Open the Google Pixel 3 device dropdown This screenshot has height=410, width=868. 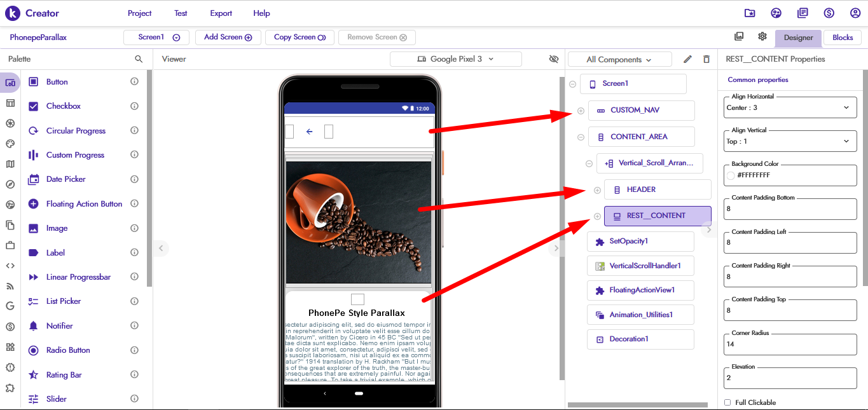[455, 59]
